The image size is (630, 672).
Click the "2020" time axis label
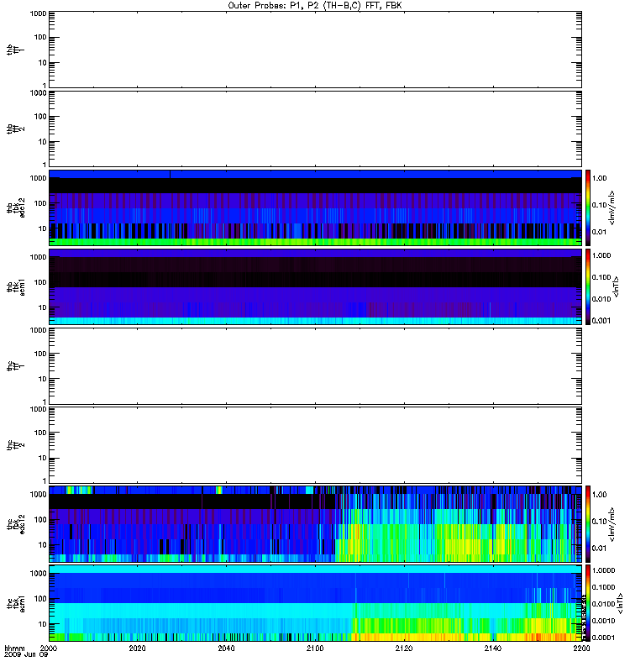[137, 648]
